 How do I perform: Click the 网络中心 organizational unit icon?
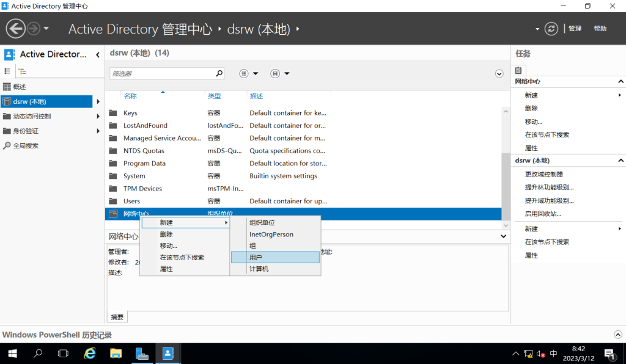tap(113, 213)
